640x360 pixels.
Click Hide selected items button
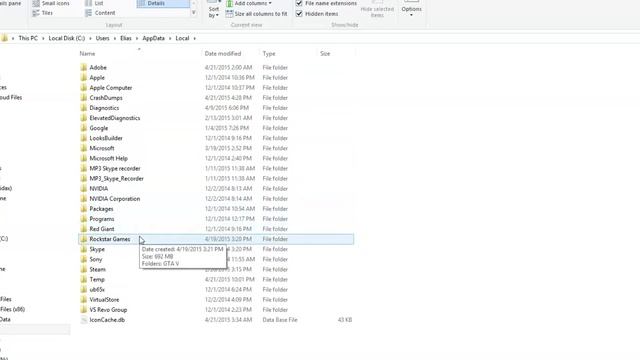point(377,10)
